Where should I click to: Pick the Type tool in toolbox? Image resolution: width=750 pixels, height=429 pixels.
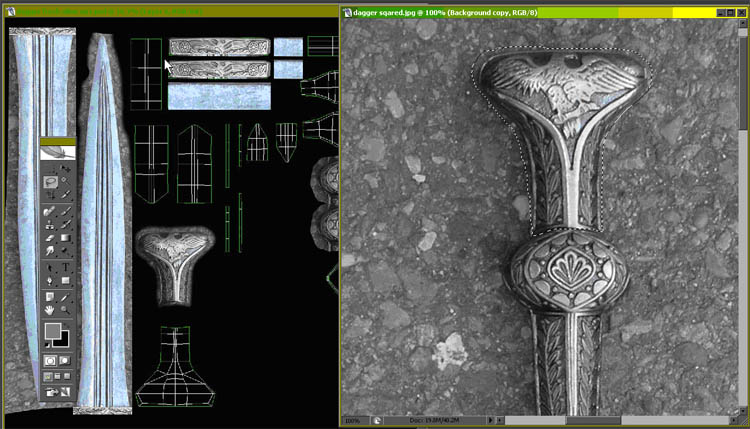[66, 268]
